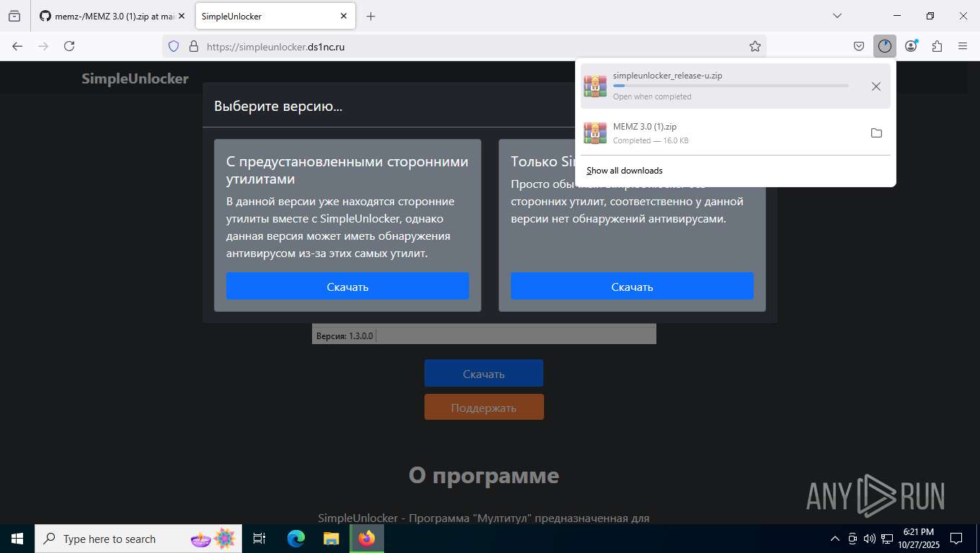Click the simpleunlocker zip archive icon
This screenshot has height=553, width=980.
(x=595, y=86)
